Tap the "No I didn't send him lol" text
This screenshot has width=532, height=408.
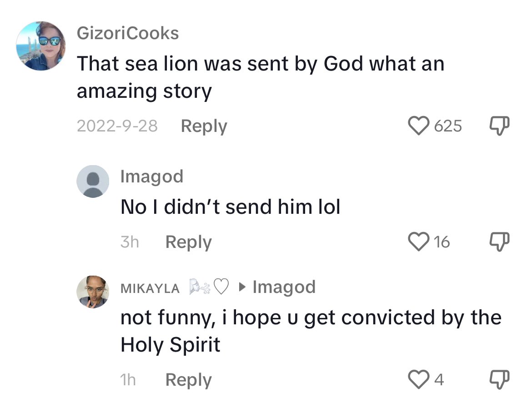[x=230, y=207]
